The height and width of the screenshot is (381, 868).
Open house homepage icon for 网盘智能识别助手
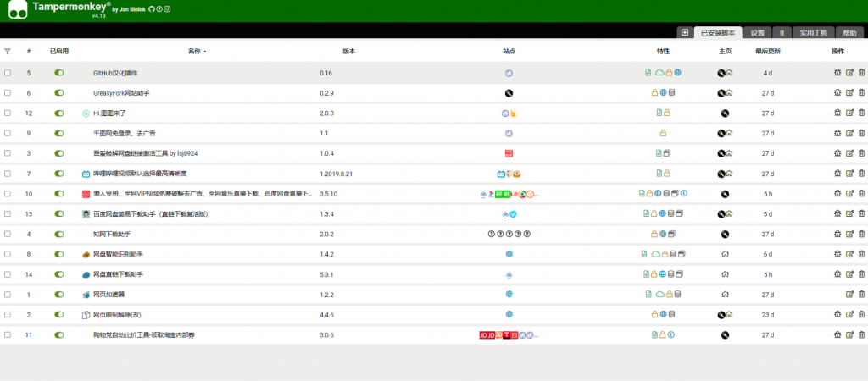[x=726, y=254]
